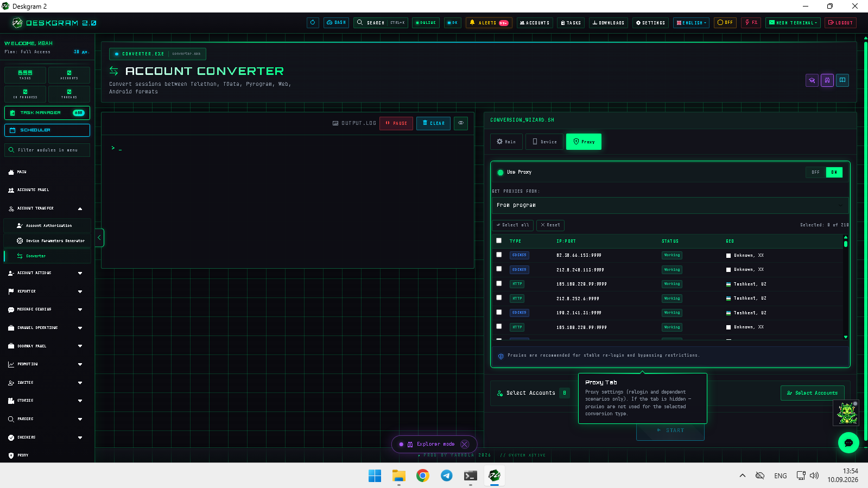Switch to the Main wizard tab
This screenshot has width=868, height=488.
pos(506,142)
